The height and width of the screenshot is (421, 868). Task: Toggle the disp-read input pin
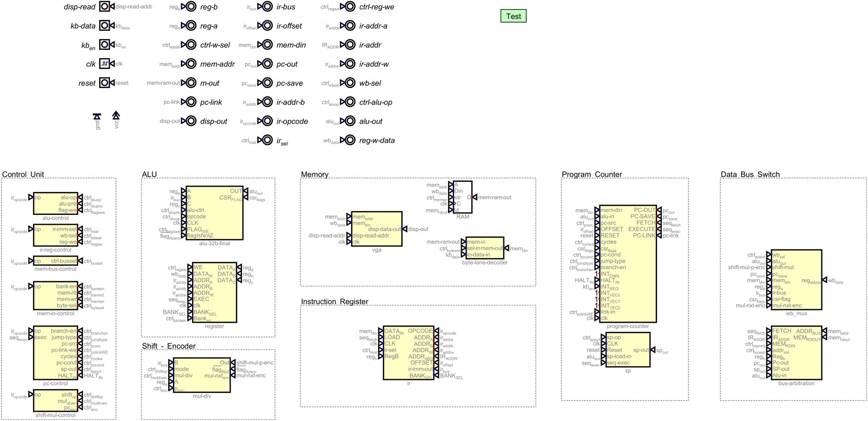pos(105,7)
